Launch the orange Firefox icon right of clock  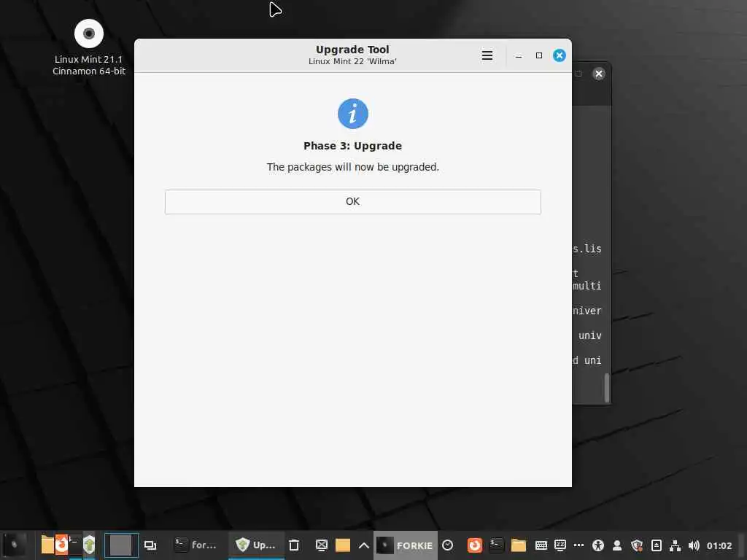[474, 545]
